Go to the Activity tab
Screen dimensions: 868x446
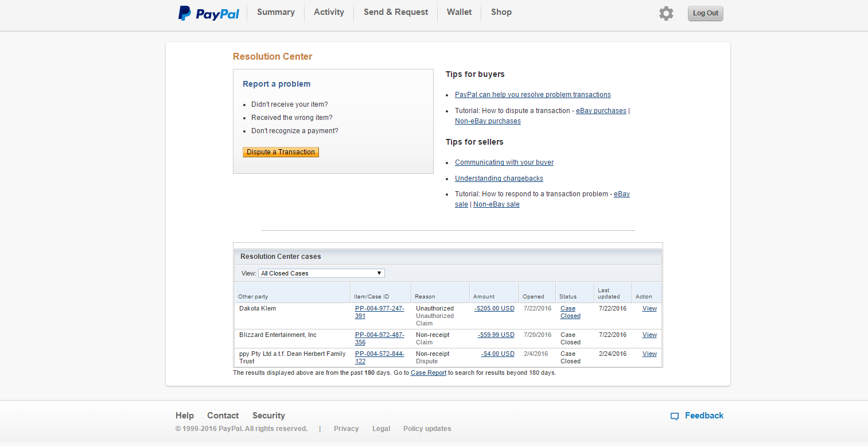pyautogui.click(x=329, y=12)
